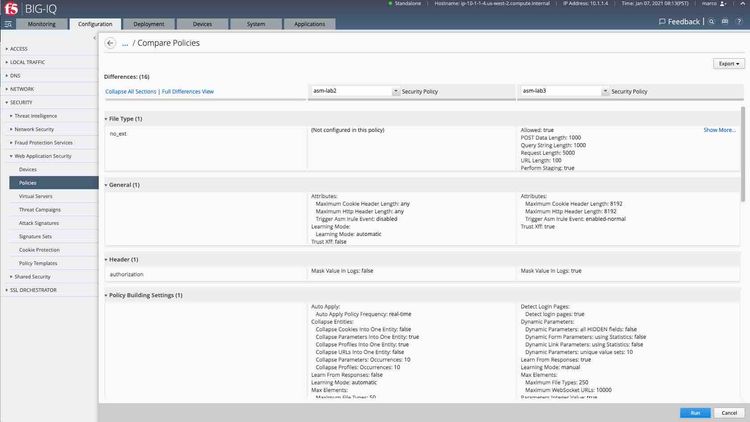The height and width of the screenshot is (422, 750).
Task: Open Virtual Servers in the sidebar
Action: pos(35,196)
